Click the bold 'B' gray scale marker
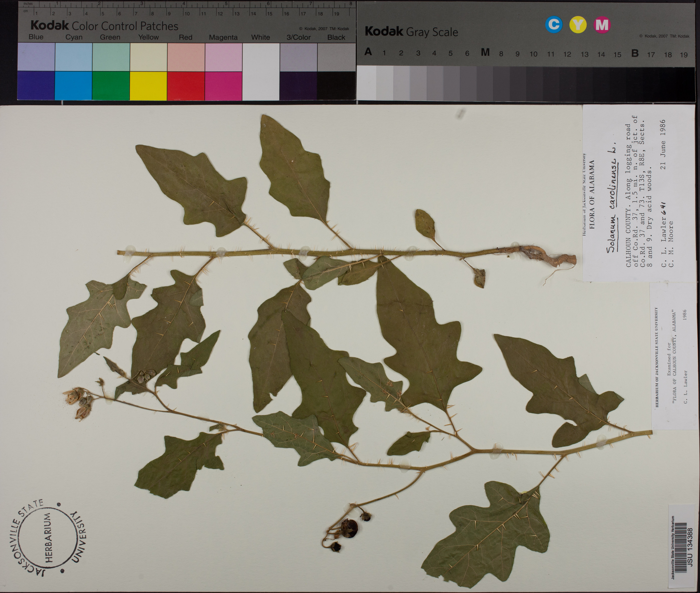The width and height of the screenshot is (700, 593). click(x=635, y=53)
